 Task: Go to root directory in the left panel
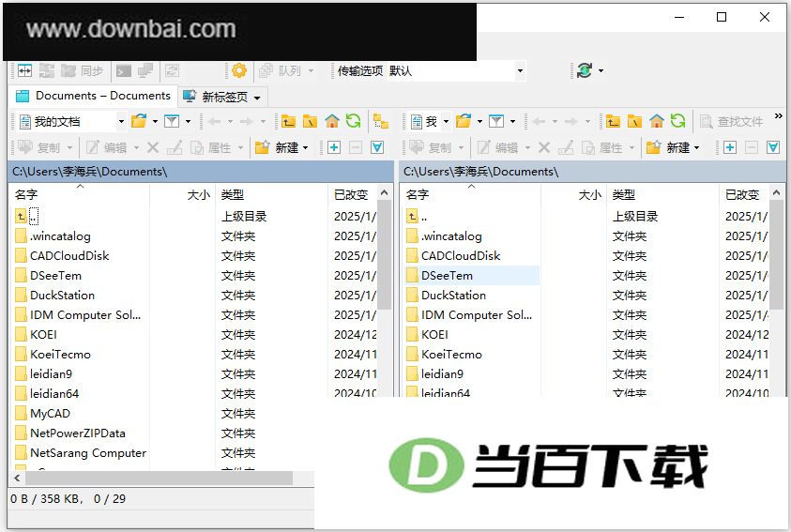tap(310, 121)
